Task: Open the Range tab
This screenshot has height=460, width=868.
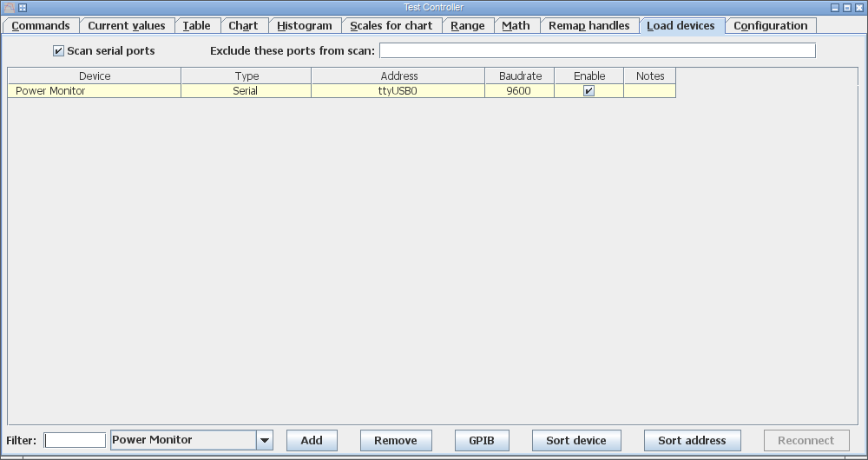Action: (x=468, y=25)
